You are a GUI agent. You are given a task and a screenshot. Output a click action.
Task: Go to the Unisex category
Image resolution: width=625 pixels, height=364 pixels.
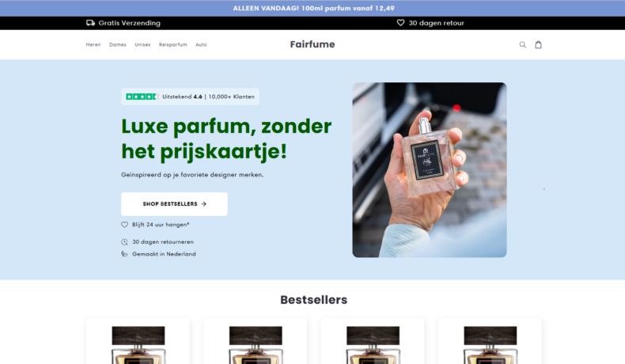(x=142, y=44)
